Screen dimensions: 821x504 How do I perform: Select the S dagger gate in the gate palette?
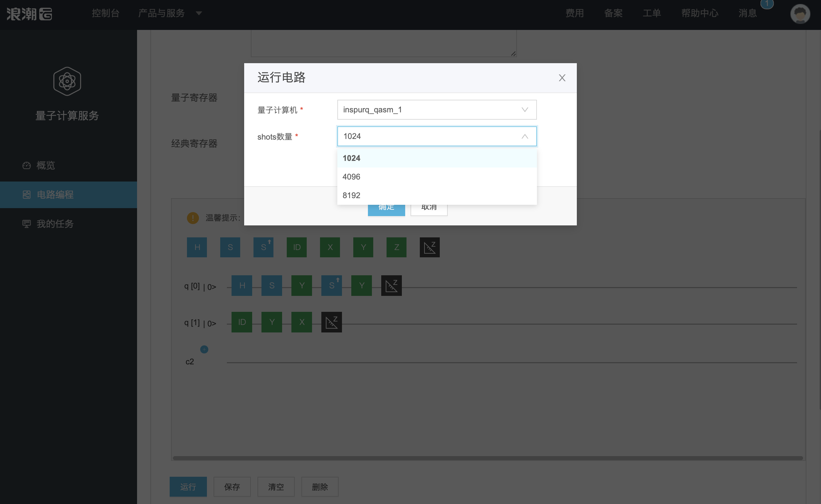[263, 247]
